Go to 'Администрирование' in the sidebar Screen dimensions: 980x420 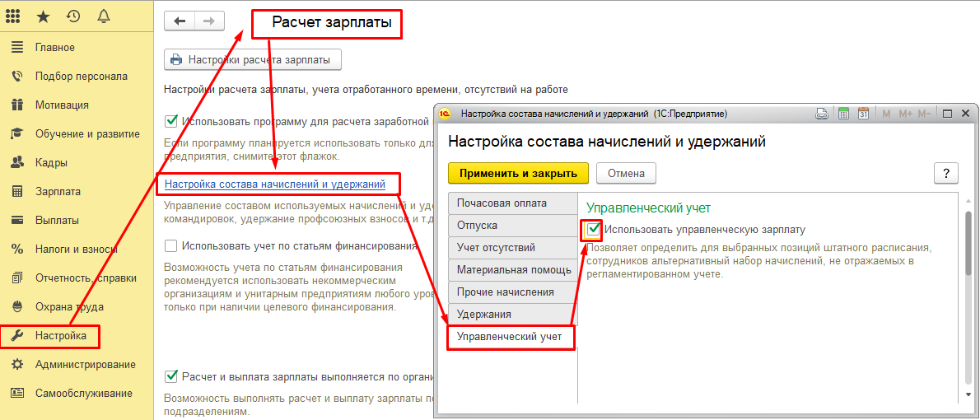[85, 364]
